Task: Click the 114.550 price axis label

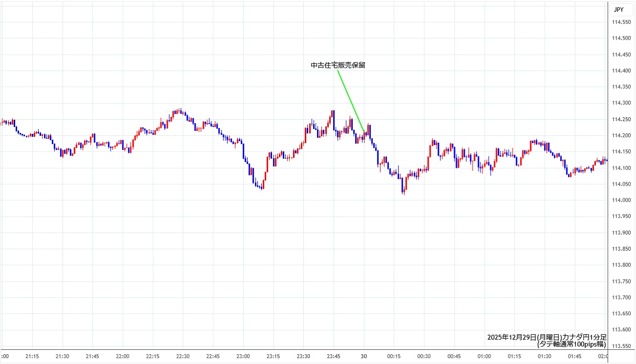Action: pos(621,22)
